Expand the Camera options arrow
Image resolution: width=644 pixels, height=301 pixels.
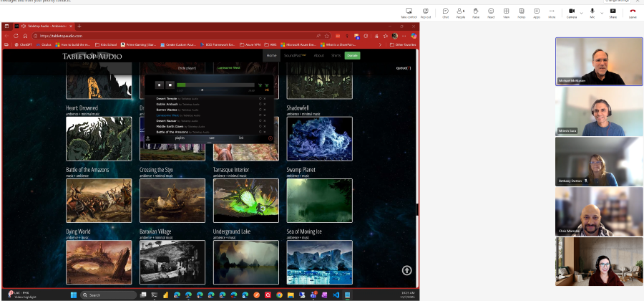581,13
